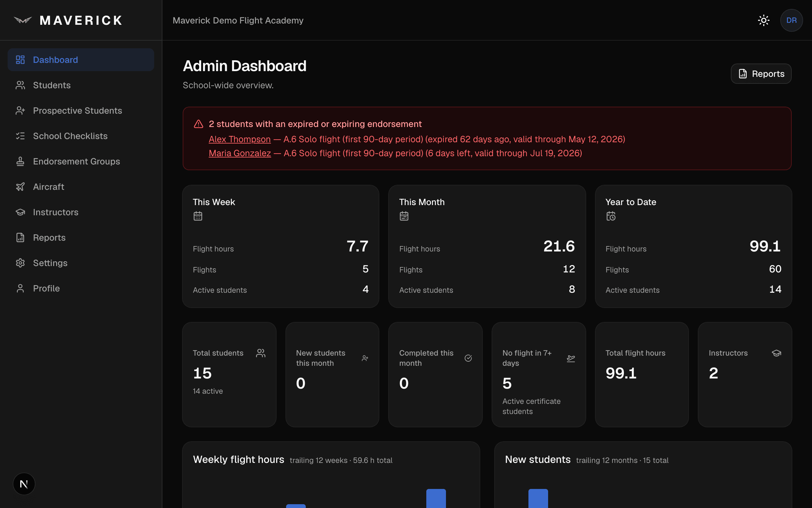Screen dimensions: 812x508
Task: Click the This Month flight hours value 21.6
Action: pos(559,246)
